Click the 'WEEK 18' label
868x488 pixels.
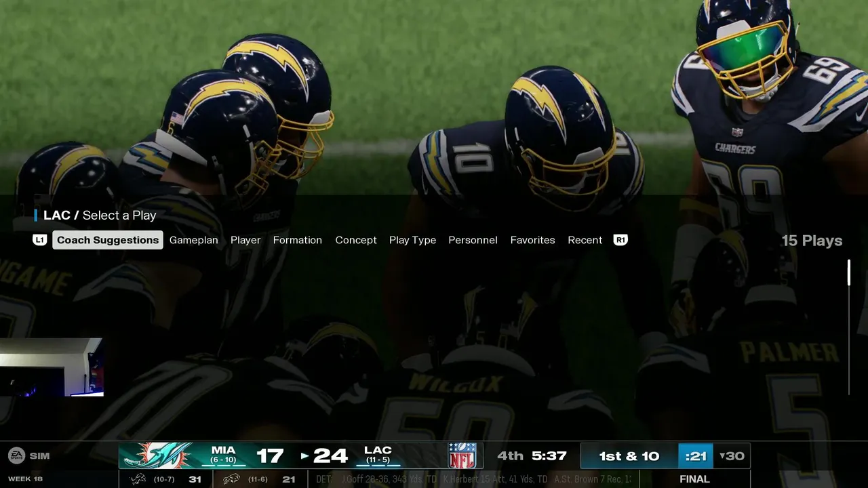coord(25,479)
